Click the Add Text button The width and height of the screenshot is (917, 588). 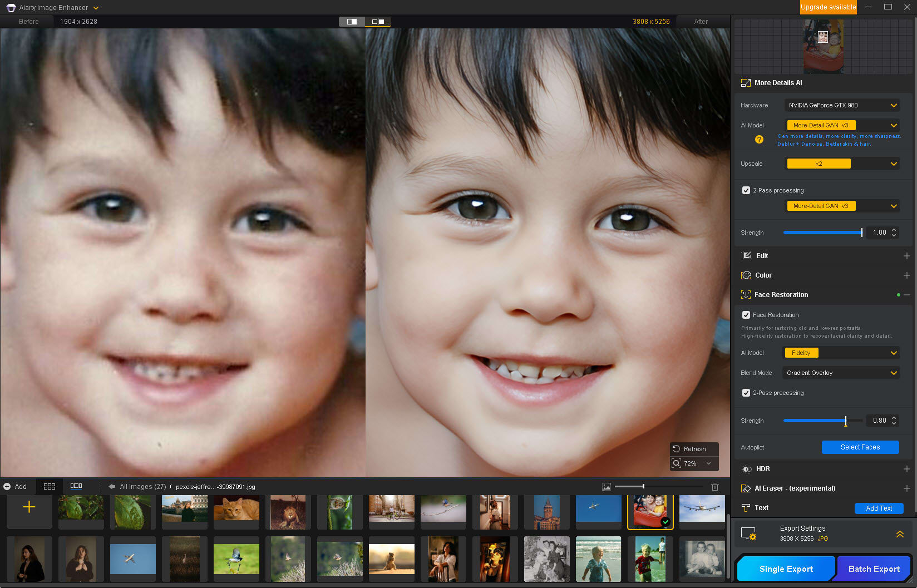point(879,508)
